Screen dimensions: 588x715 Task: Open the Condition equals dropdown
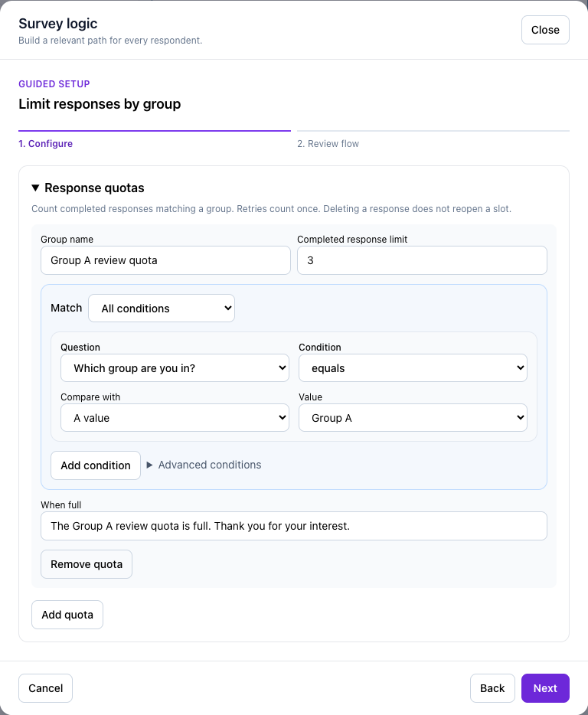click(x=413, y=368)
